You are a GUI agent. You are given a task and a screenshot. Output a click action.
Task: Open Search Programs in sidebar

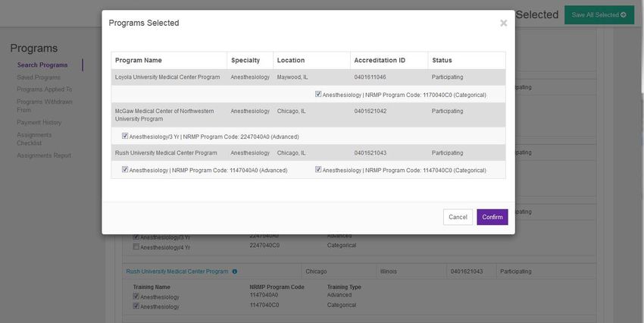tap(42, 65)
